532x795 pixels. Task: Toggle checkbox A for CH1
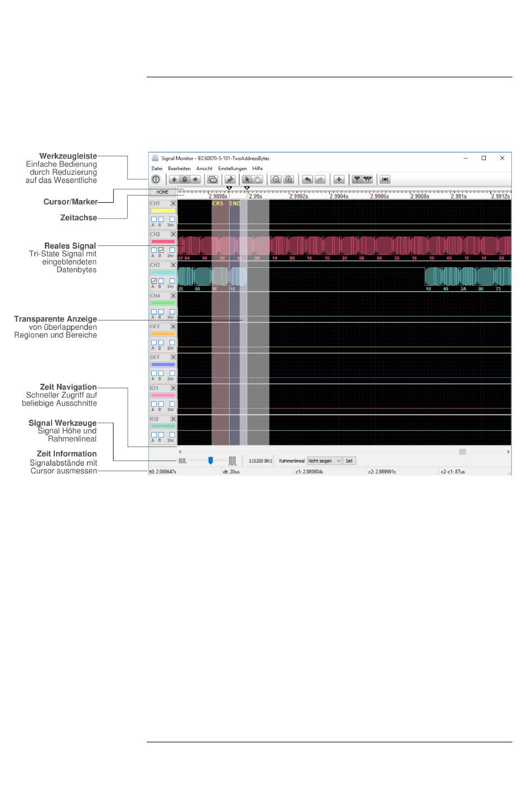click(154, 219)
